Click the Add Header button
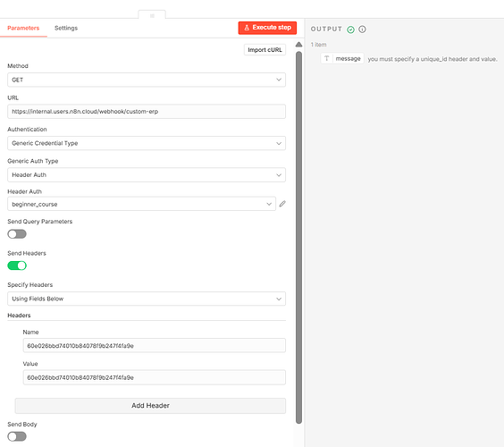This screenshot has height=447, width=504. (150, 406)
